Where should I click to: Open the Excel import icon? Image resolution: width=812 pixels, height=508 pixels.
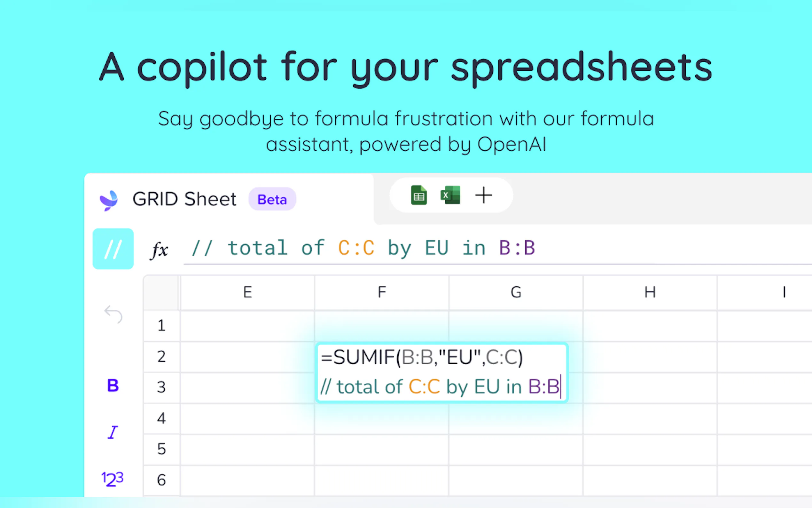coord(450,195)
